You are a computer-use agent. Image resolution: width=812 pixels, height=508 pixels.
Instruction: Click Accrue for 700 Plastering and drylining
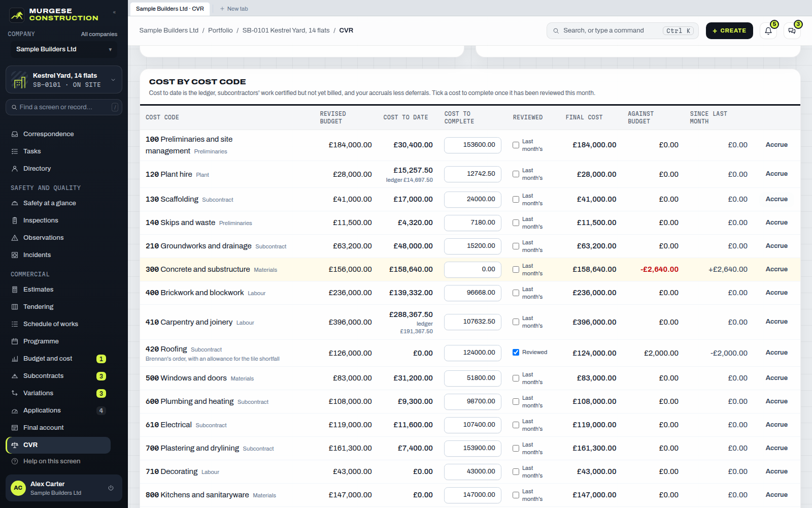point(776,448)
